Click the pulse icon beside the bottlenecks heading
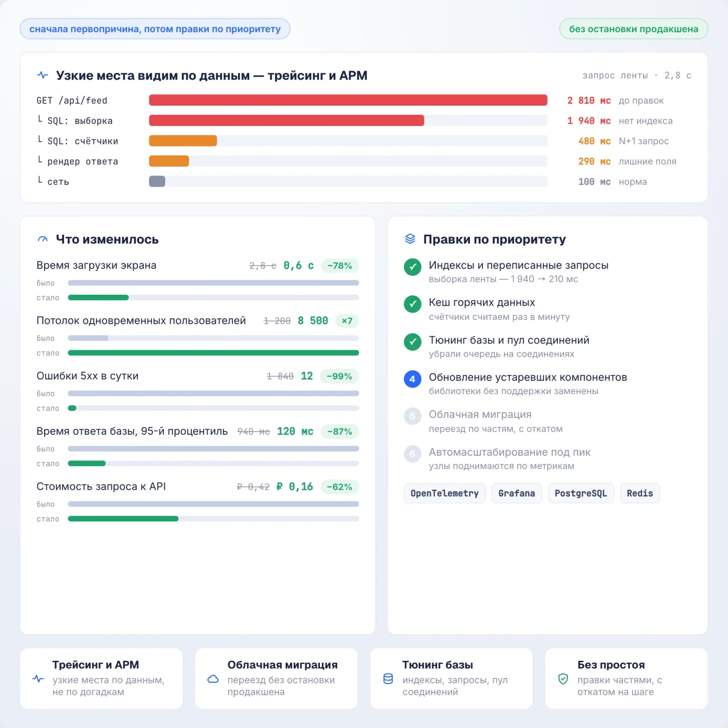This screenshot has height=728, width=728. coord(43,75)
